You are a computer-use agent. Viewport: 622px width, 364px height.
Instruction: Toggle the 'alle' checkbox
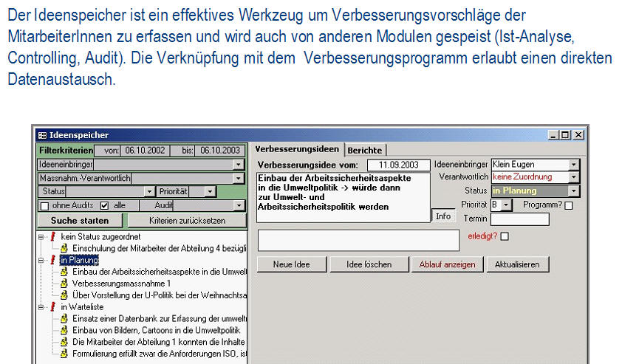104,206
